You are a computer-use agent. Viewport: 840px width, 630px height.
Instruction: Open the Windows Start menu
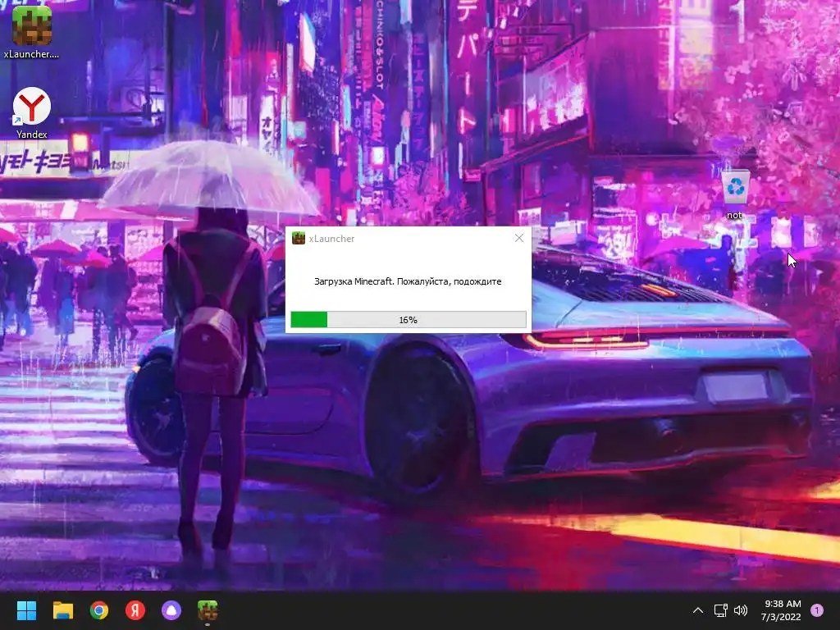[x=26, y=610]
